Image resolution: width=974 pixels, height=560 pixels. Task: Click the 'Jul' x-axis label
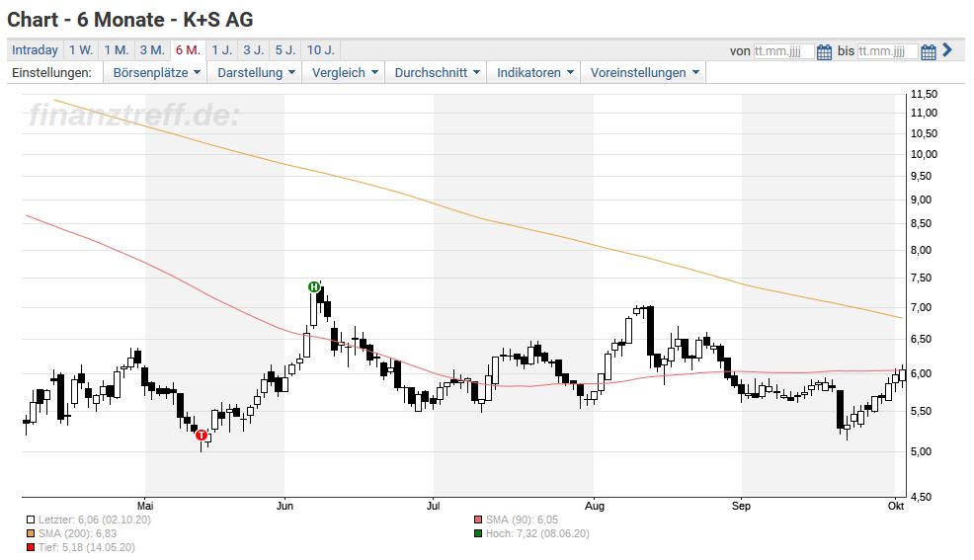[x=433, y=506]
